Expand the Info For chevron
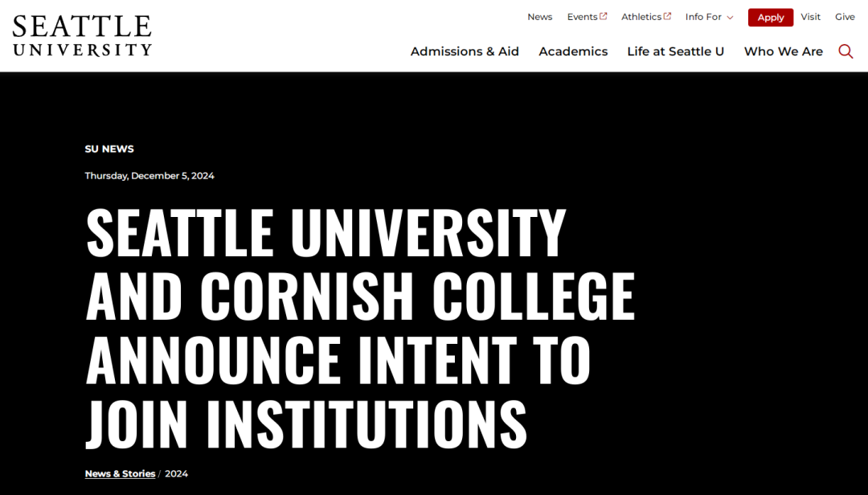 [x=730, y=18]
